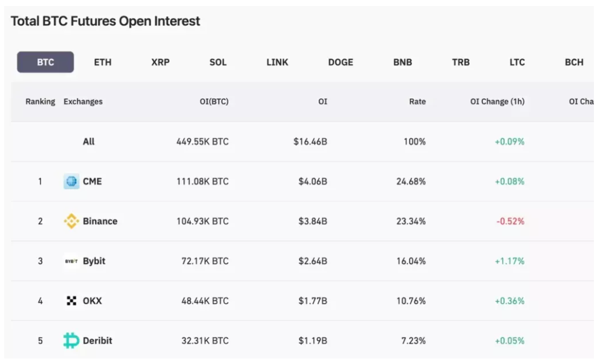Open the SOL tab
The height and width of the screenshot is (364, 599).
tap(218, 62)
